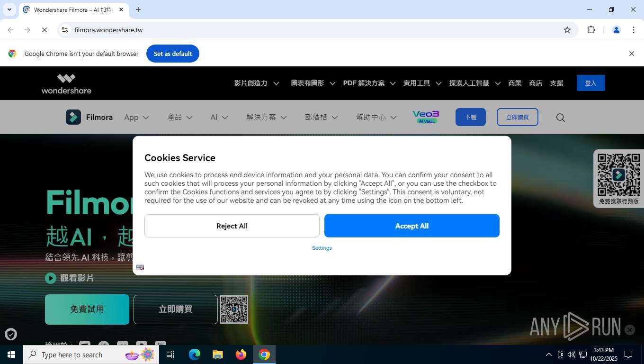Click the Wondershare logo
Screen dimensions: 644x364
click(x=66, y=83)
